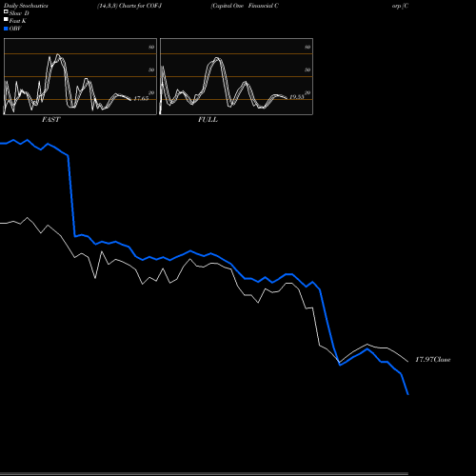Viewport: 476px width, 476px height.
Task: Click the 'FAST' caption under the chart
Action: 51,119
